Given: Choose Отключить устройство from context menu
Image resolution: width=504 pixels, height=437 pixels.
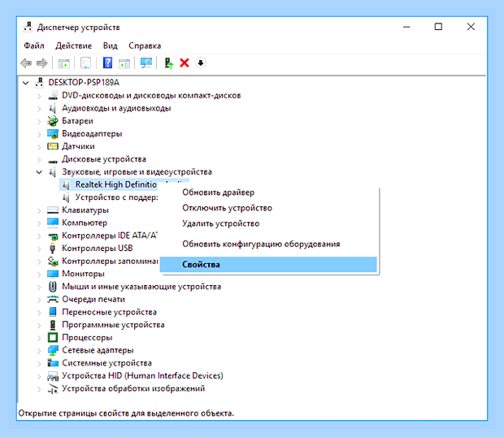Looking at the screenshot, I should click(227, 208).
